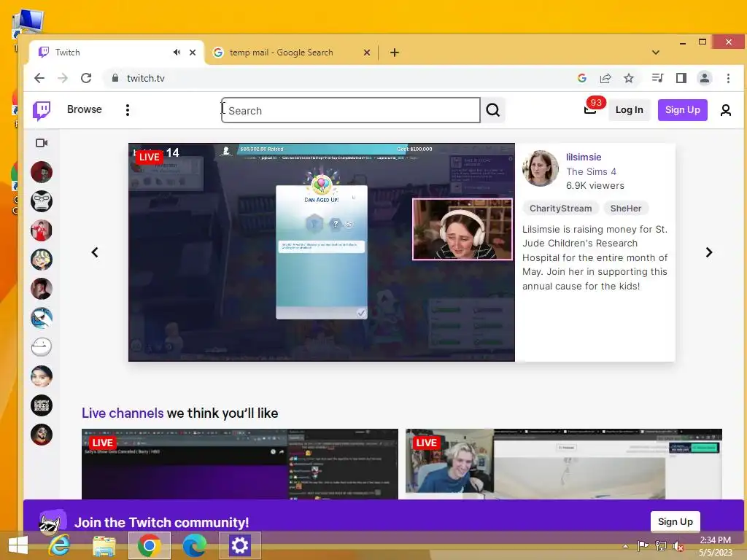The image size is (747, 560).
Task: Toggle Chrome side panel
Action: click(681, 78)
